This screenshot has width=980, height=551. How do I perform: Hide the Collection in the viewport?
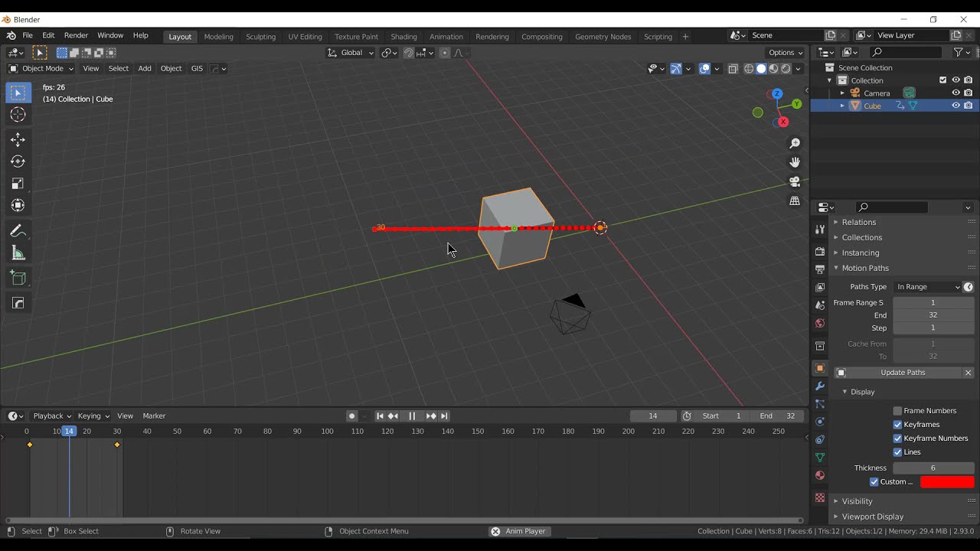(955, 80)
